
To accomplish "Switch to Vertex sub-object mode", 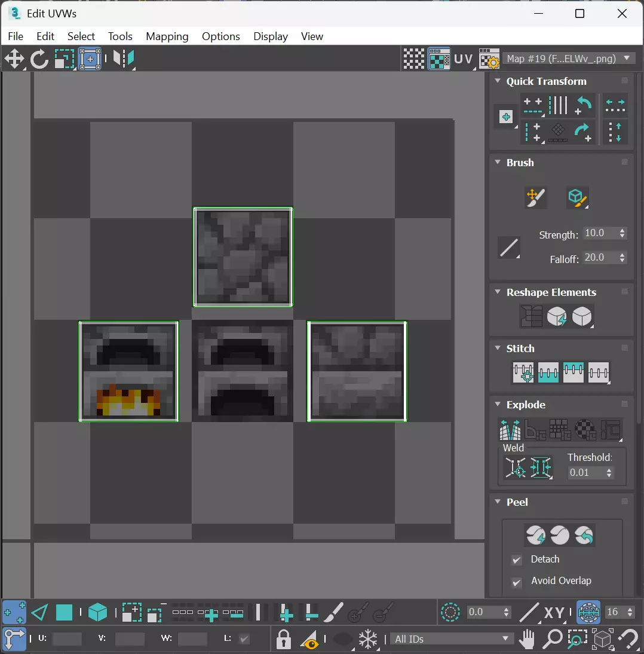I will point(14,612).
